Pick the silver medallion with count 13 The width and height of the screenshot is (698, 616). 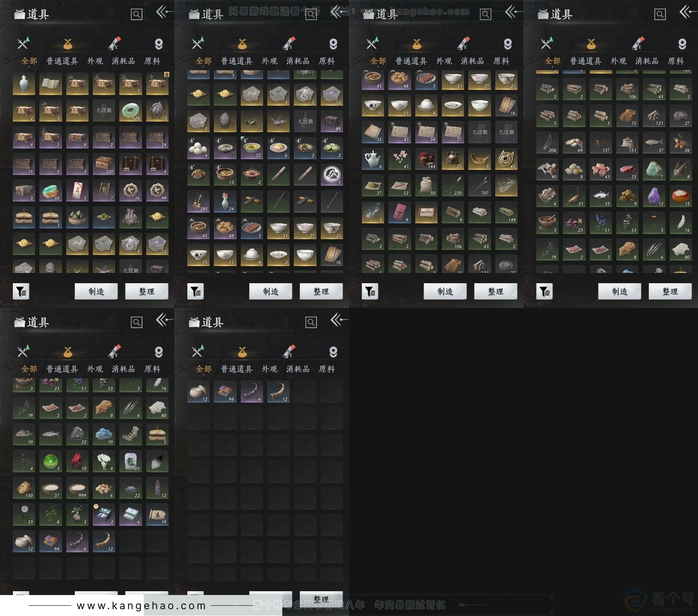click(x=157, y=111)
